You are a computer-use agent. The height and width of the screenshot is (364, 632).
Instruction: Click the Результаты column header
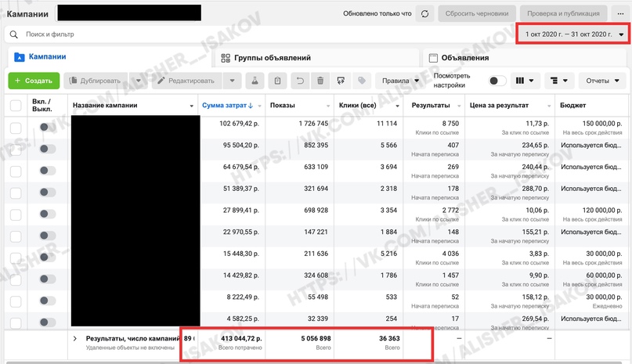(x=431, y=105)
